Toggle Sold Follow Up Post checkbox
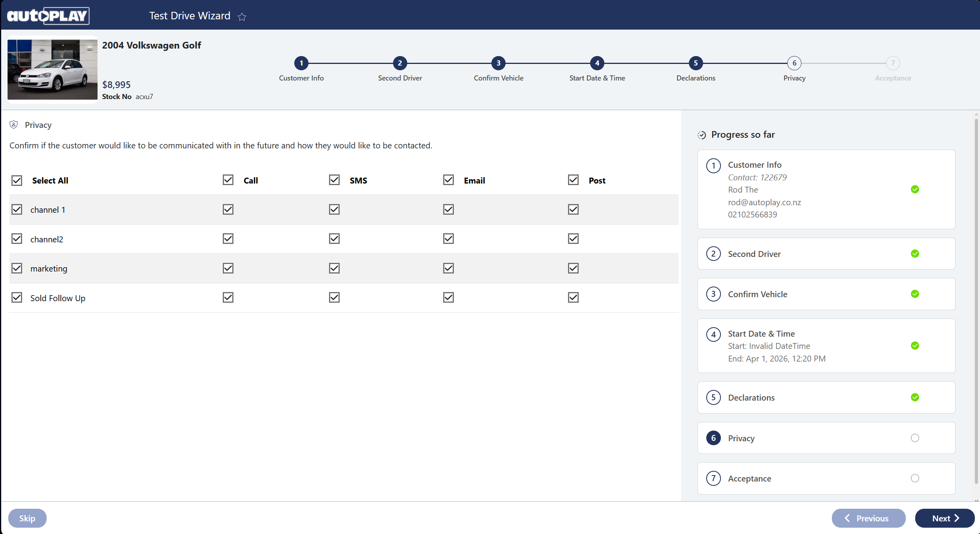This screenshot has width=980, height=534. pos(573,298)
